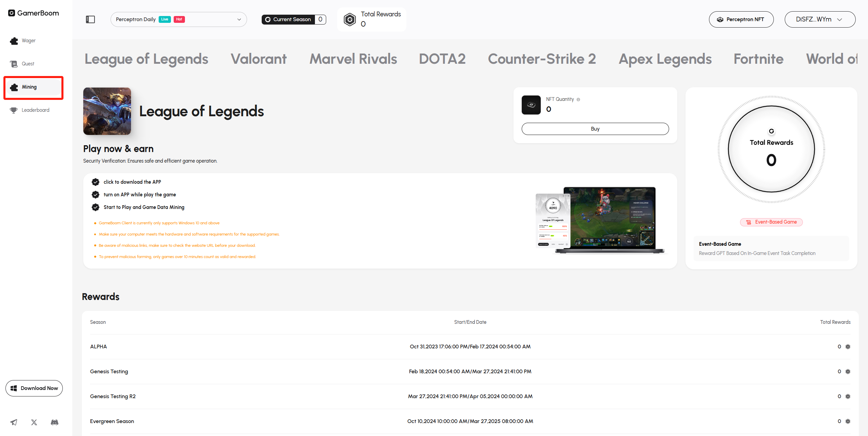Select the Mining sidebar item
868x436 pixels.
pos(33,87)
